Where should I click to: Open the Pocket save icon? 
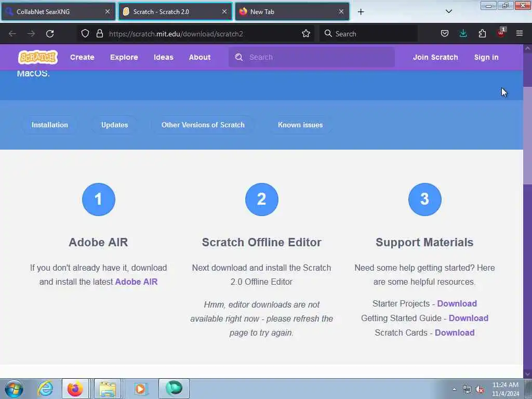point(445,33)
